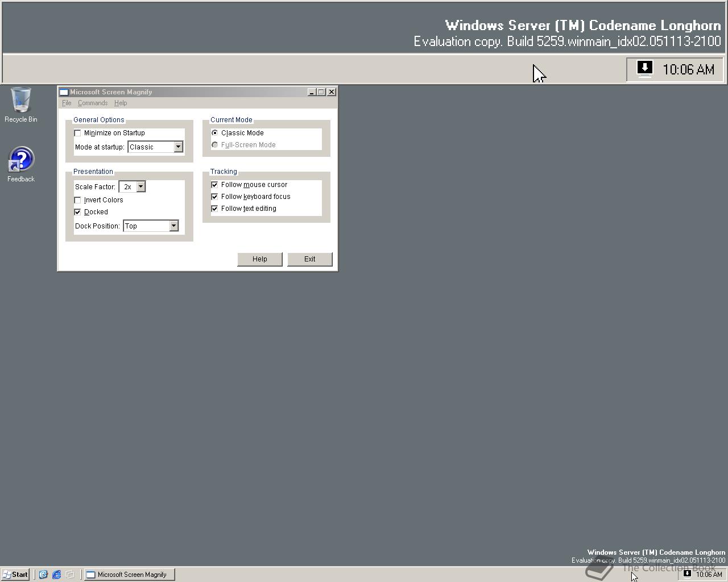This screenshot has height=582, width=728.
Task: Click the window switcher quick launch icon
Action: (x=70, y=575)
